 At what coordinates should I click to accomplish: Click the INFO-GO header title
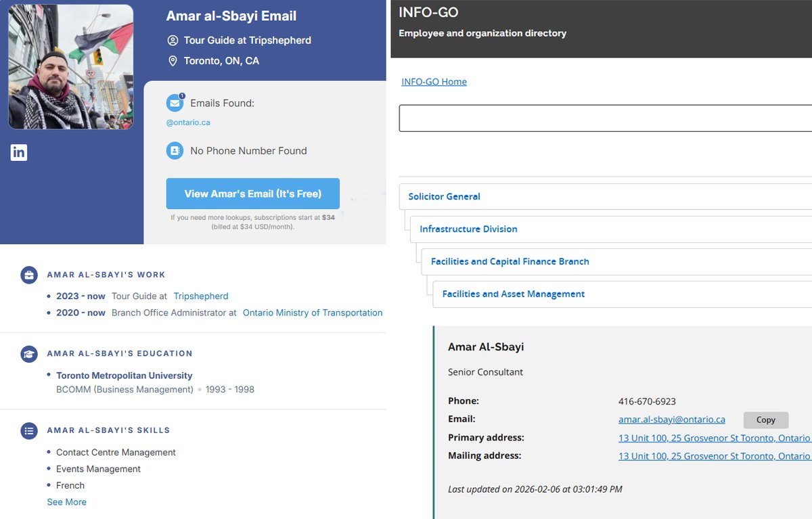(428, 12)
